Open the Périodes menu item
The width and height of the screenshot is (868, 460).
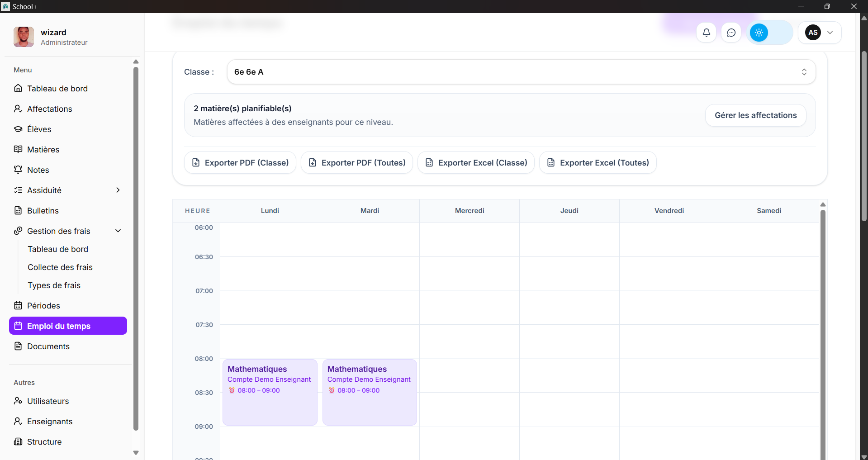coord(68,305)
